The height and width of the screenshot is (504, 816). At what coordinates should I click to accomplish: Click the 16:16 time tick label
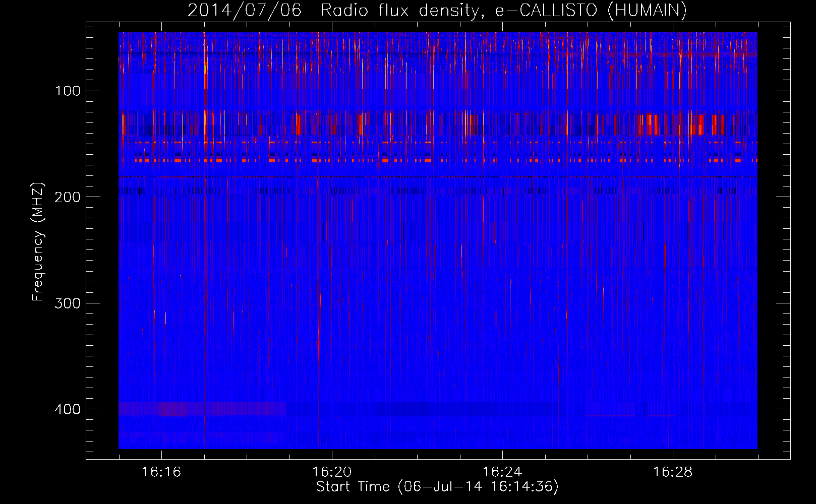coord(161,472)
